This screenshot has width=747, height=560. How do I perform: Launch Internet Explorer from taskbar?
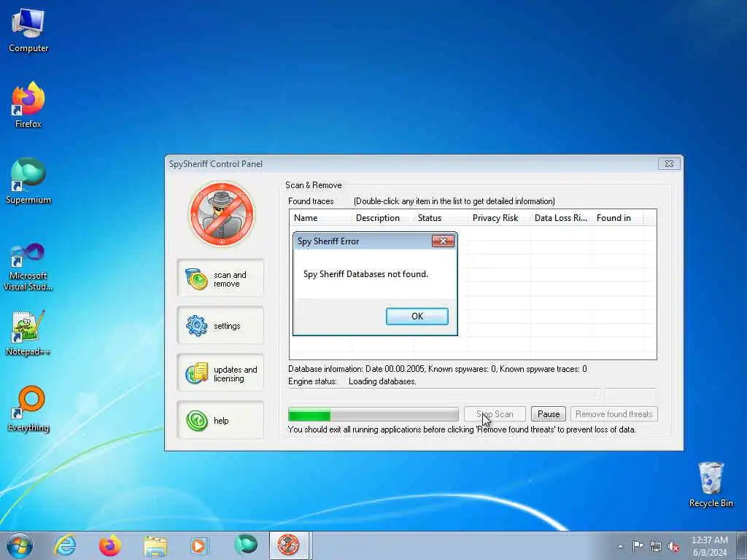[65, 545]
